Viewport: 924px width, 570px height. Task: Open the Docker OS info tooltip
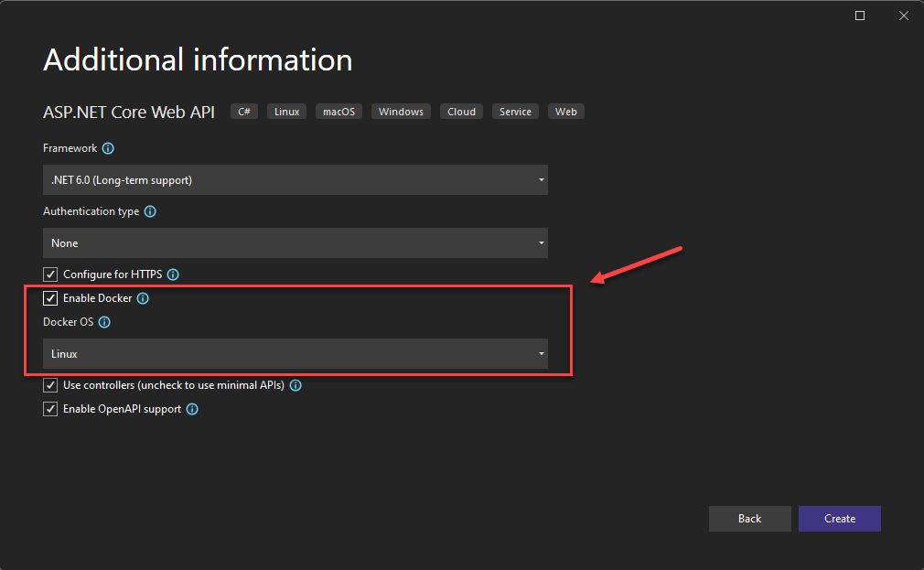103,321
